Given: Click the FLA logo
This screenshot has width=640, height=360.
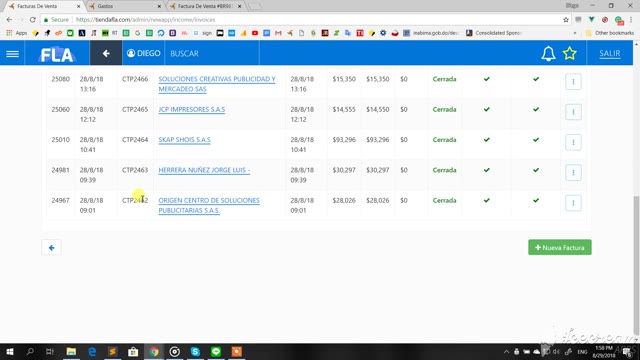Looking at the screenshot, I should 57,54.
